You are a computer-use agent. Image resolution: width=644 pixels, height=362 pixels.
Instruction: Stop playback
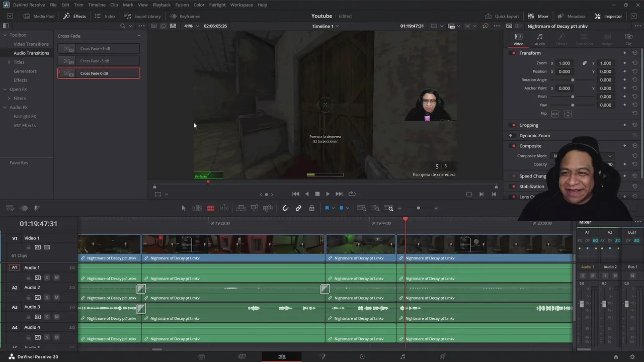point(317,194)
